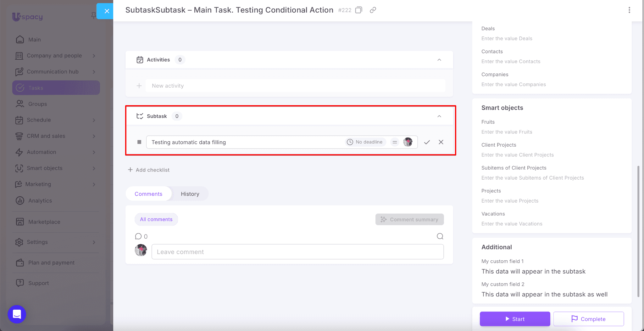The width and height of the screenshot is (644, 331).
Task: Switch to the History tab
Action: coord(190,194)
